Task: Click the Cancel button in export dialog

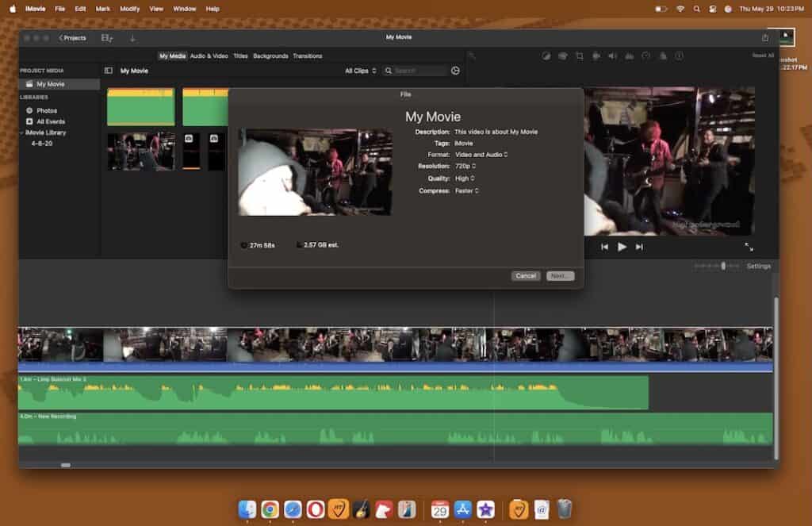Action: tap(526, 276)
